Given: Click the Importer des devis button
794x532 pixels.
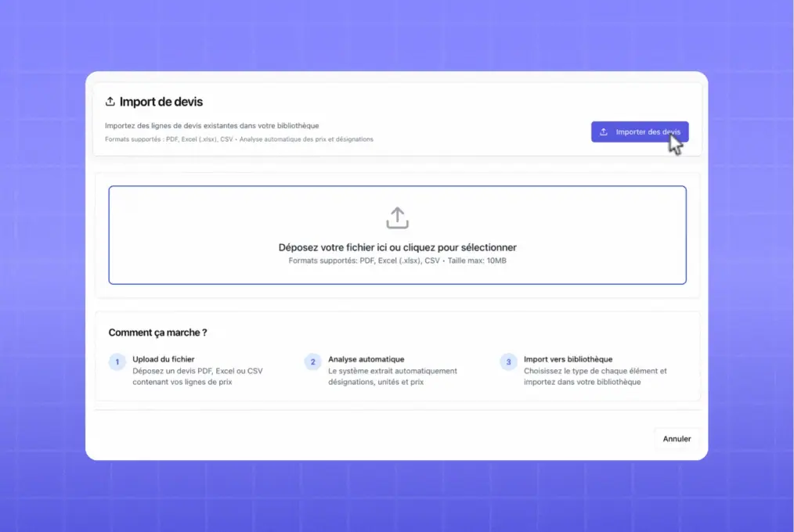Looking at the screenshot, I should (640, 132).
